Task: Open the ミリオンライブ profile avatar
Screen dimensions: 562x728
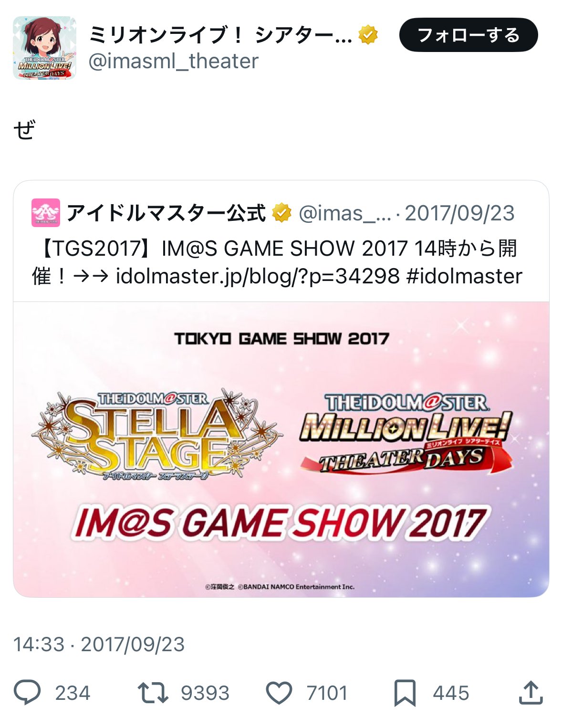Action: click(x=44, y=48)
